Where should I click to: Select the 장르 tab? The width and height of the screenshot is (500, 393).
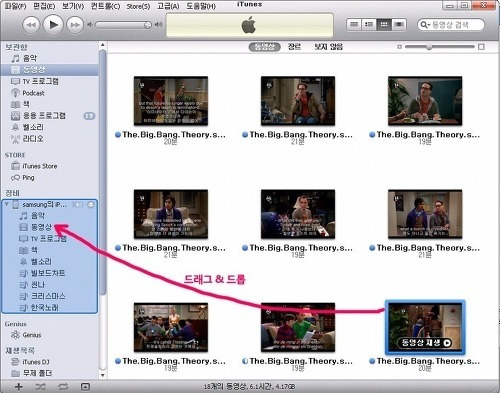point(294,47)
